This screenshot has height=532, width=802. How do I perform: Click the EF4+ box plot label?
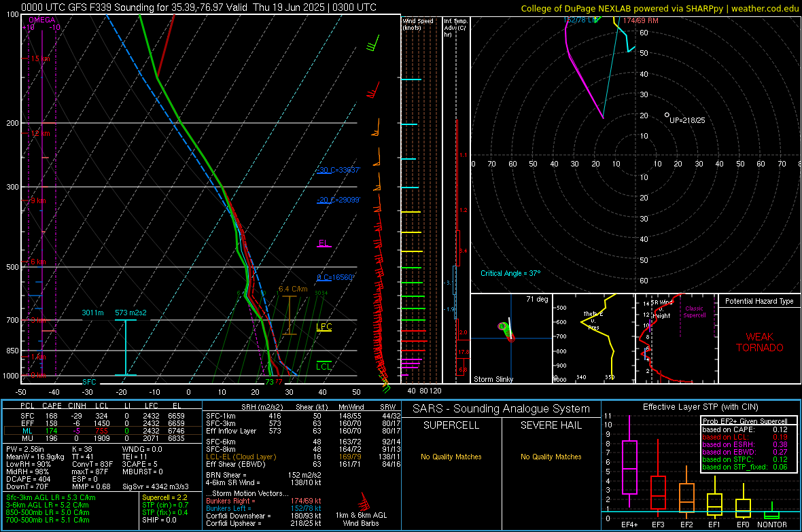tap(629, 525)
